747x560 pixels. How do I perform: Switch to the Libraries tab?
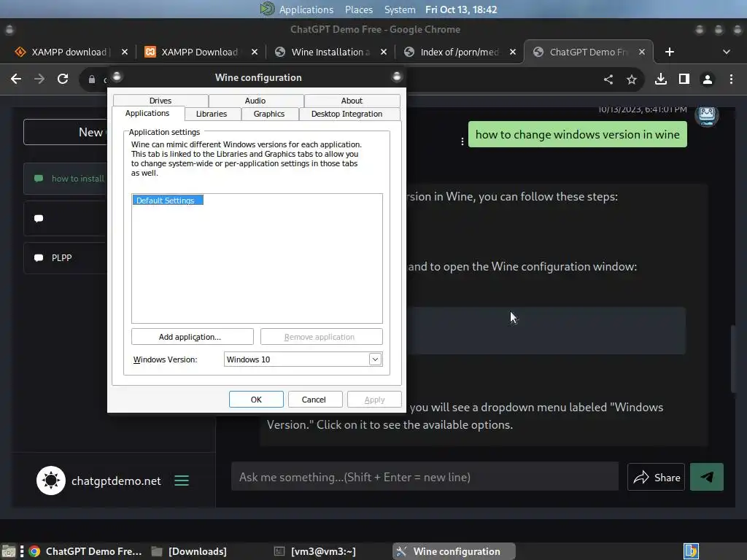(212, 114)
